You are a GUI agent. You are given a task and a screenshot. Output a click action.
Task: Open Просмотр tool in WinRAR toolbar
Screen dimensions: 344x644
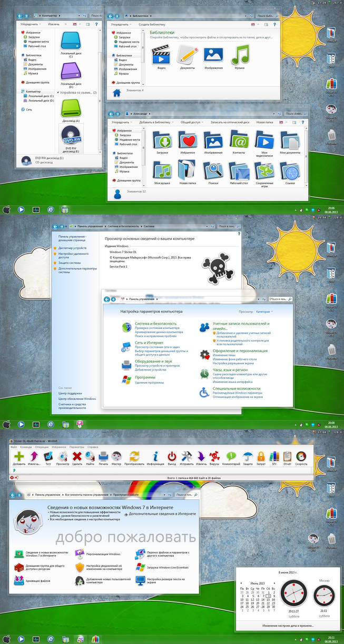(x=63, y=456)
